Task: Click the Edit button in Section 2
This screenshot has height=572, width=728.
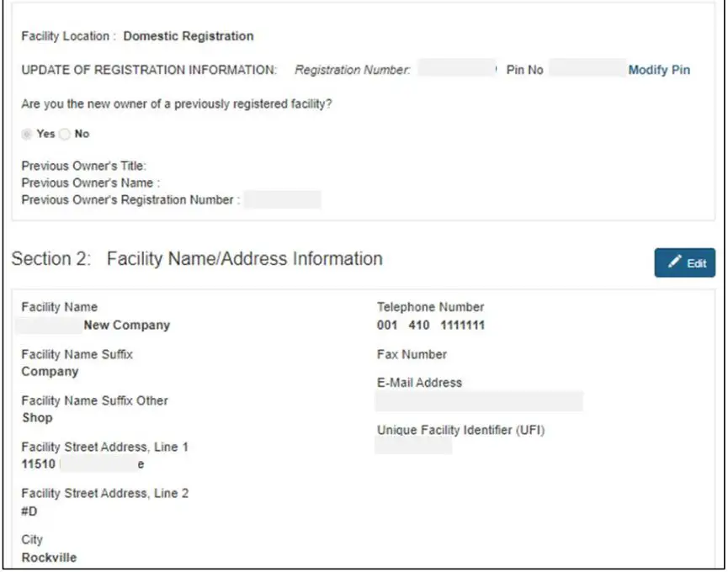Action: (x=683, y=262)
